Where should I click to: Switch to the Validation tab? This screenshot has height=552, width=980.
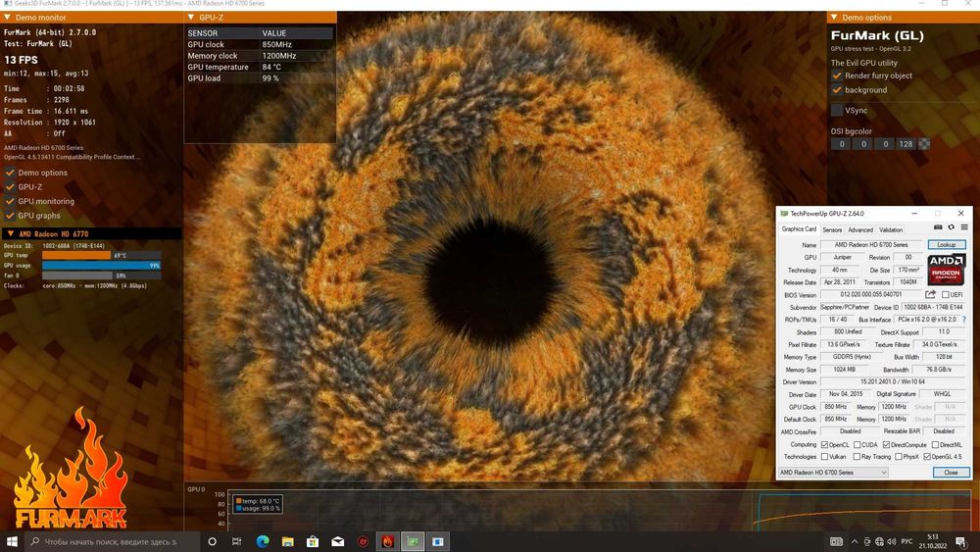(x=891, y=230)
